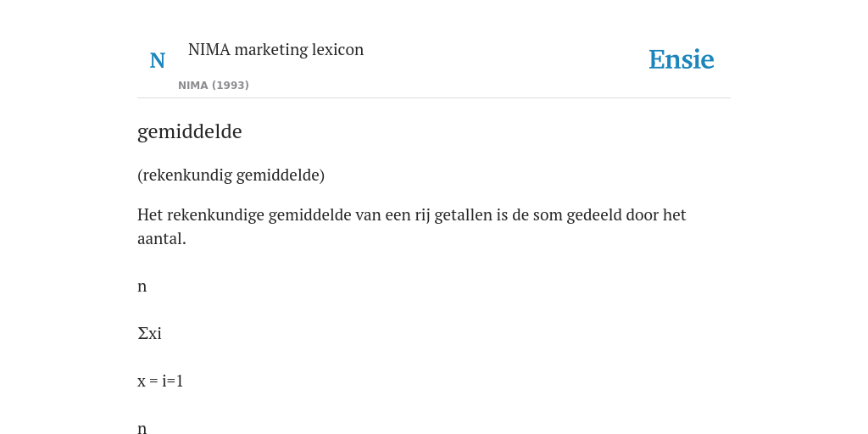Click the Σxi formula line

(x=149, y=333)
